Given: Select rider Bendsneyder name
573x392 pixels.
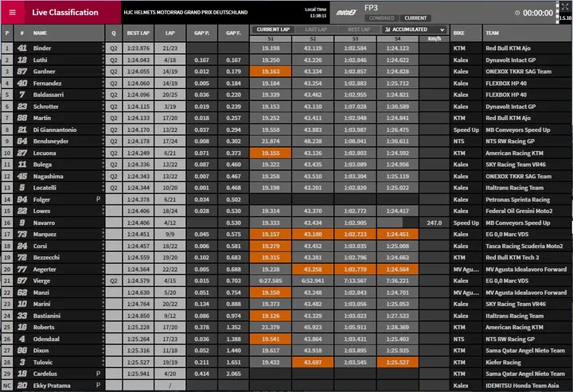Looking at the screenshot, I should 51,142.
